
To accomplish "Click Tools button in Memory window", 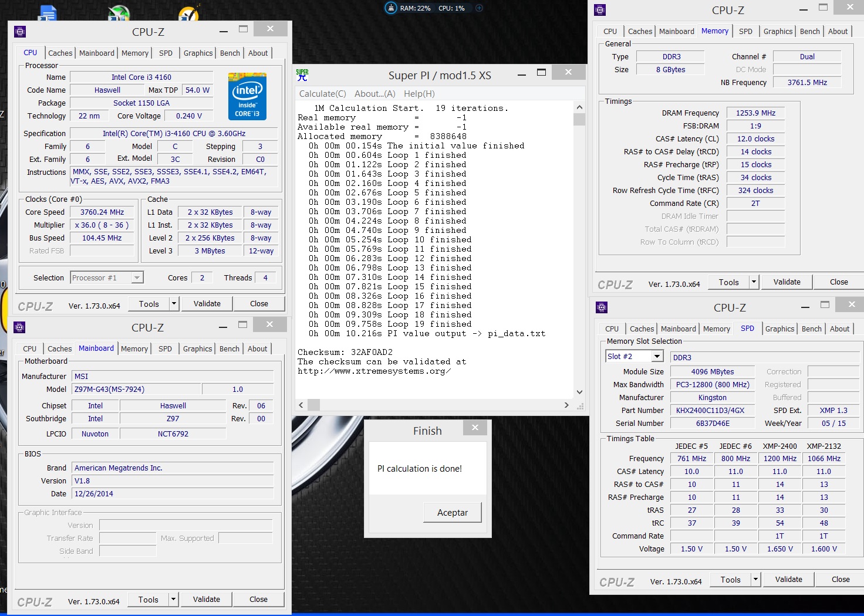I will tap(729, 282).
